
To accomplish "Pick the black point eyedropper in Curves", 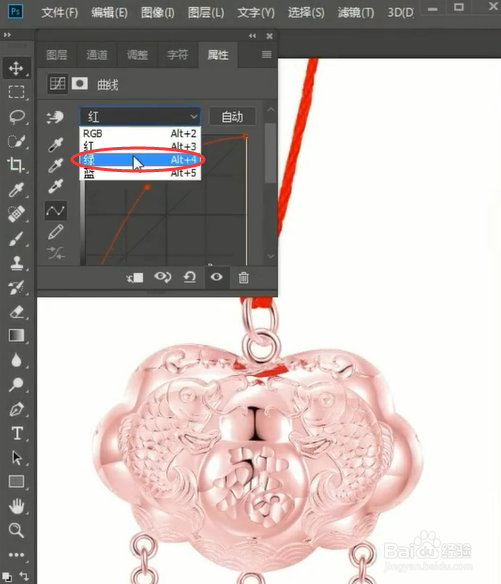I will point(55,145).
